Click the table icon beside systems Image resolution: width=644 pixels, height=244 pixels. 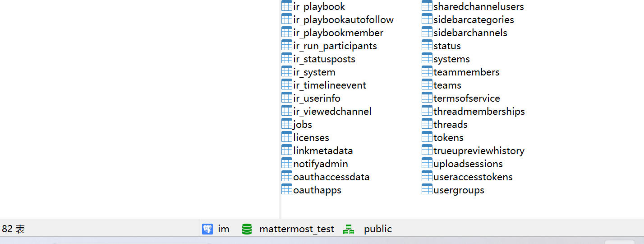pos(427,58)
